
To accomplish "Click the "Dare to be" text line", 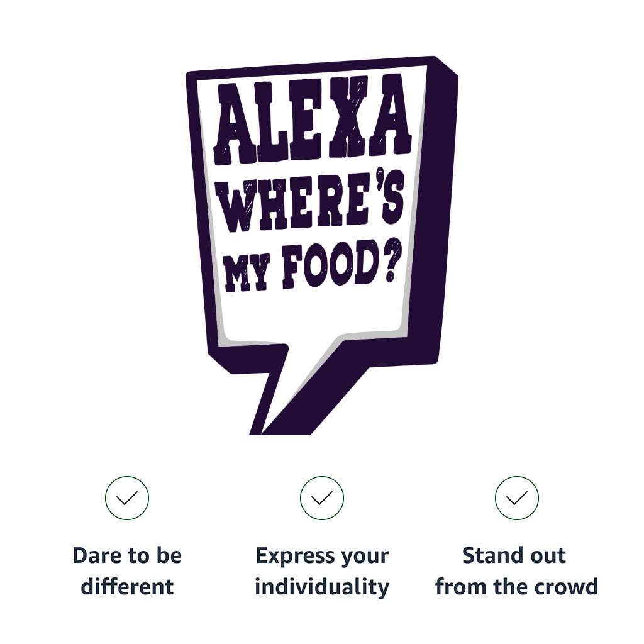I will (x=127, y=556).
